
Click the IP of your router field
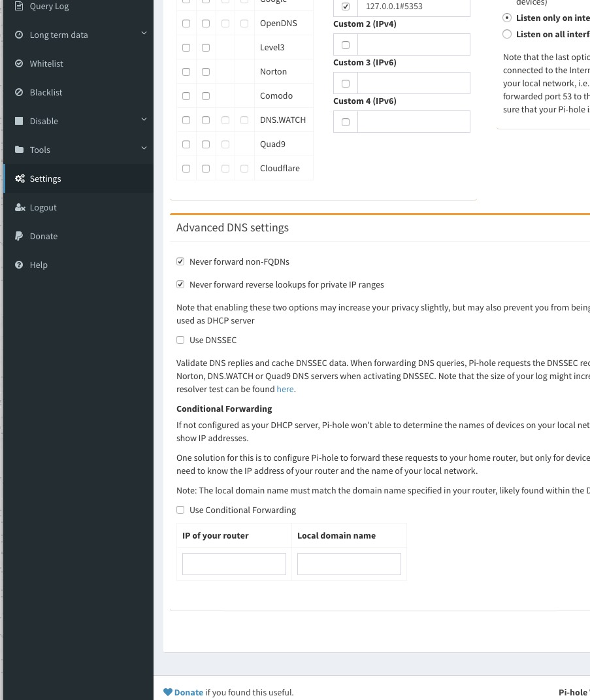point(234,564)
